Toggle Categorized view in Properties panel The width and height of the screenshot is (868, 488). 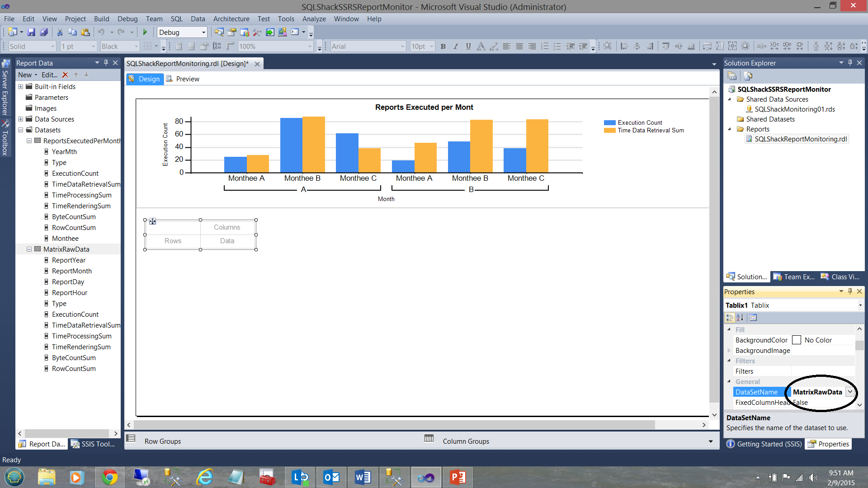(x=730, y=318)
